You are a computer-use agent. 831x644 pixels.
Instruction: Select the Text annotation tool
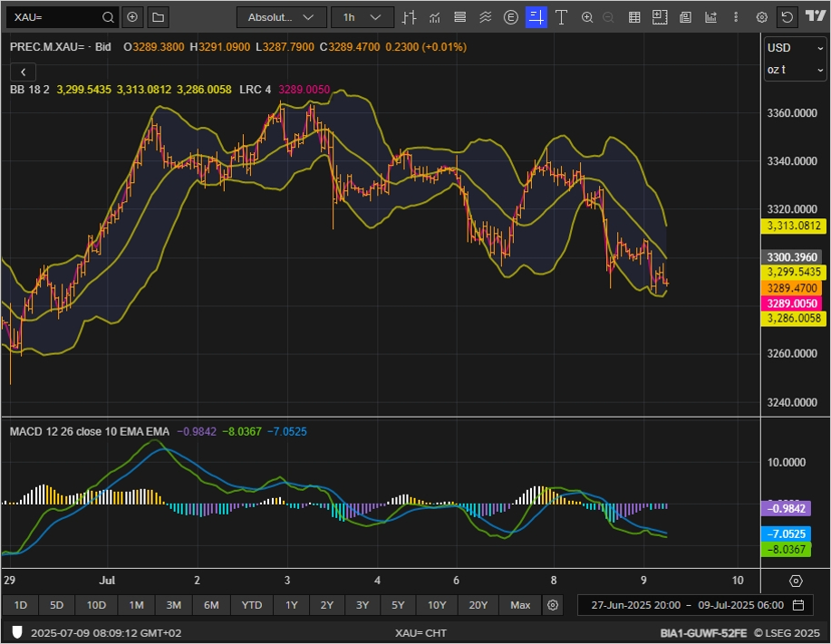[561, 17]
